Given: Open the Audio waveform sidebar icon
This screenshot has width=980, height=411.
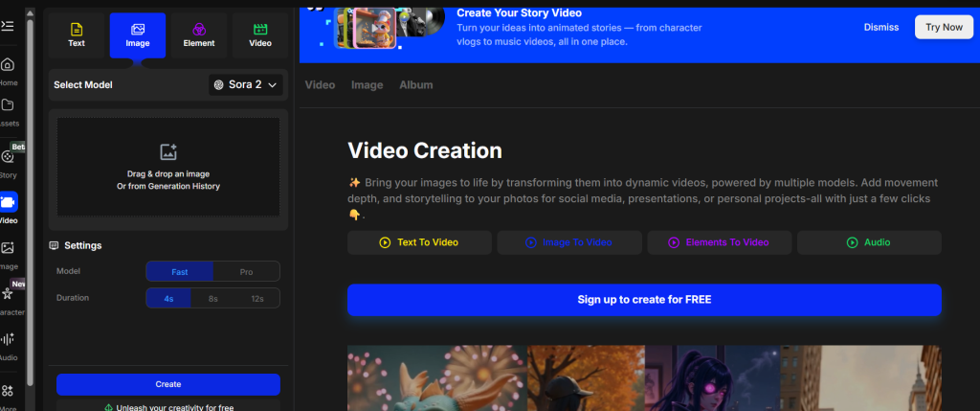Looking at the screenshot, I should coord(8,339).
